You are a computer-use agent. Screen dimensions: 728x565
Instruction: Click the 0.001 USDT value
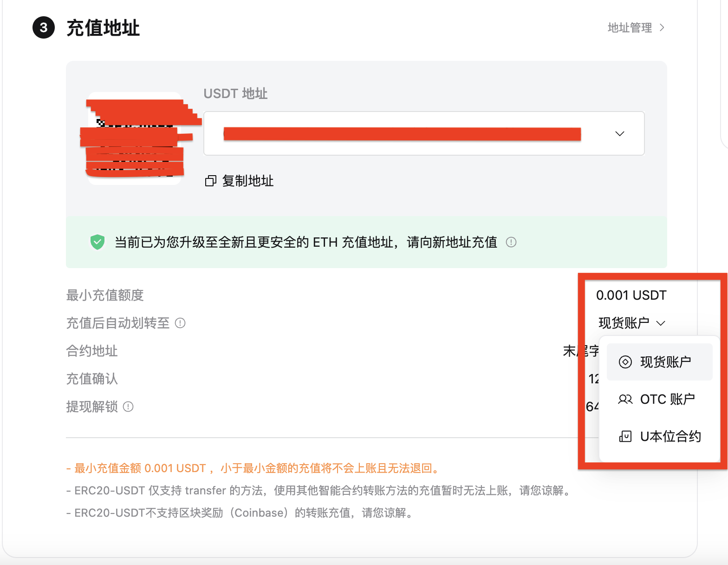coord(631,295)
